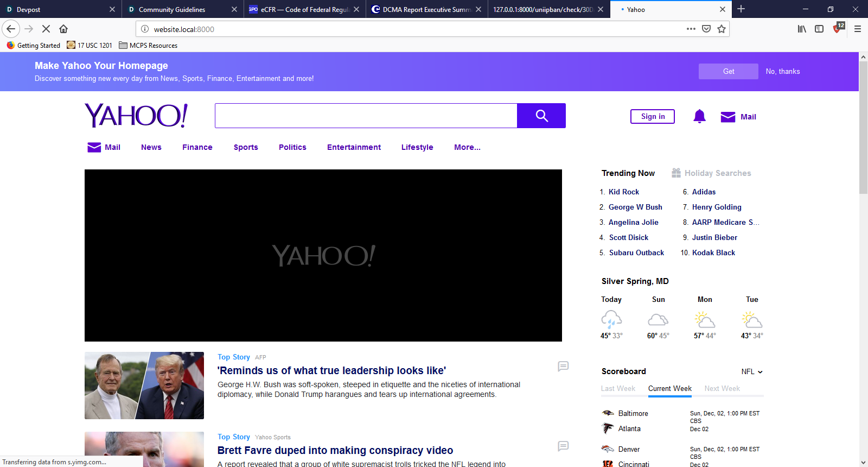The image size is (868, 467).
Task: Open the ad blocker extension showing 12
Action: (838, 28)
